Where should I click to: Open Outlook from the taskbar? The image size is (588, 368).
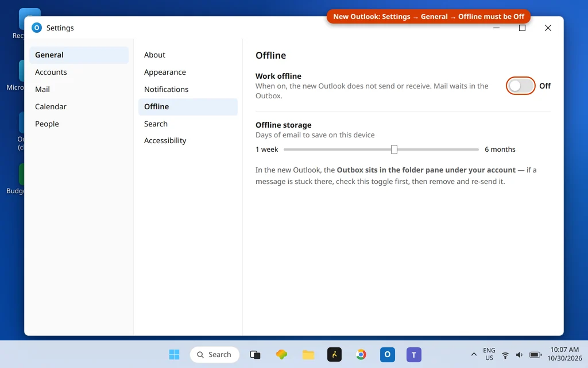[x=388, y=354]
